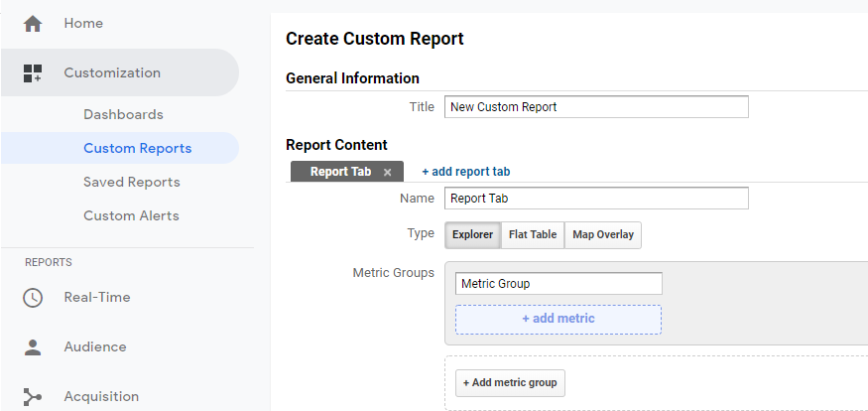Open Dashboards in the sidebar
This screenshot has height=411, width=868.
click(x=123, y=114)
